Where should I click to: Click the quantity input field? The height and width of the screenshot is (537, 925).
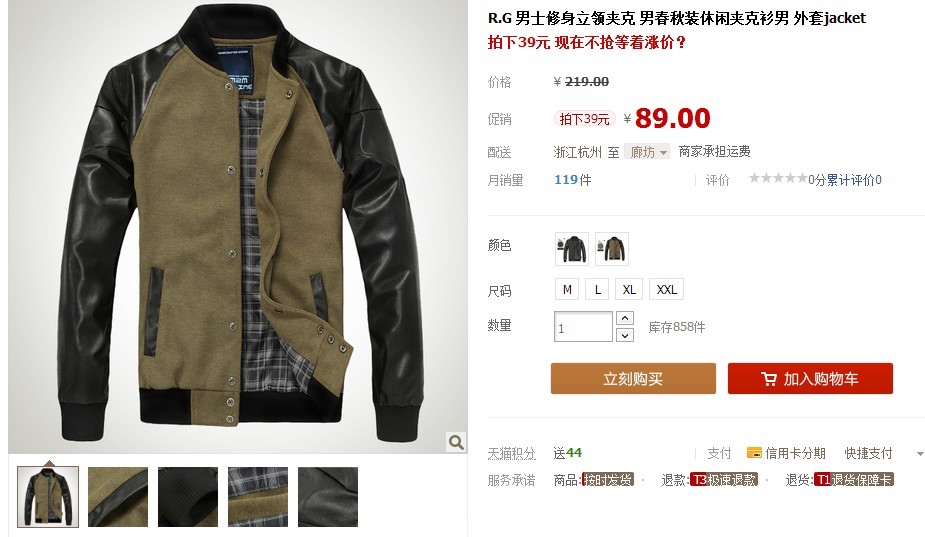583,326
